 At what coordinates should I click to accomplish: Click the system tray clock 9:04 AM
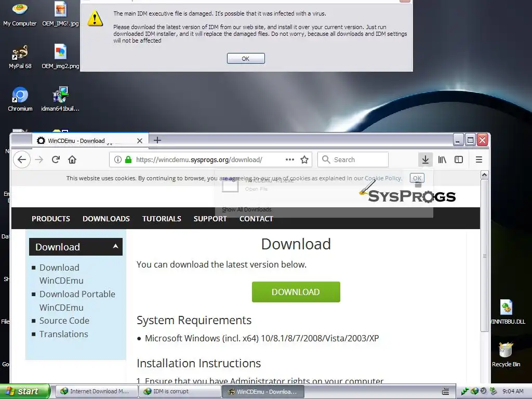point(513,391)
